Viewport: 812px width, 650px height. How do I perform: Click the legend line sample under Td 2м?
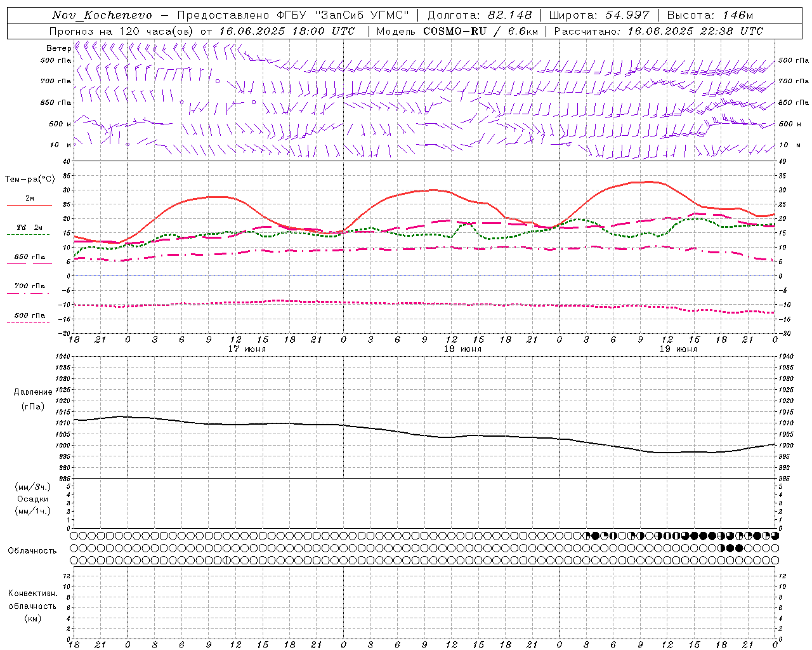point(29,235)
